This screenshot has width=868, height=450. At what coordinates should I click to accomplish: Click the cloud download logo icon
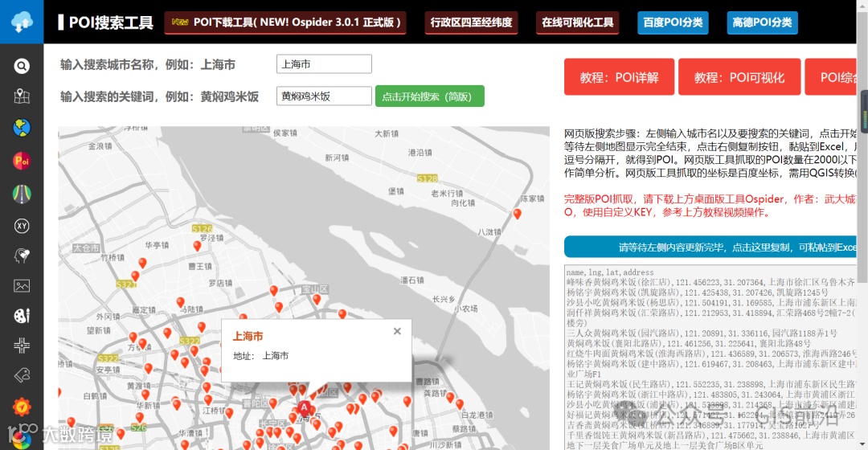tap(22, 22)
